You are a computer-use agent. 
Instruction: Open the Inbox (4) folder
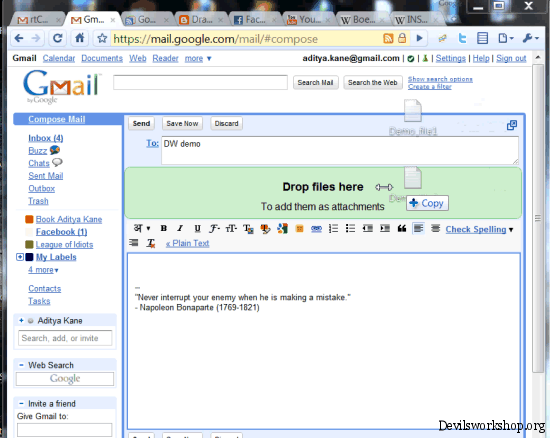coord(46,138)
